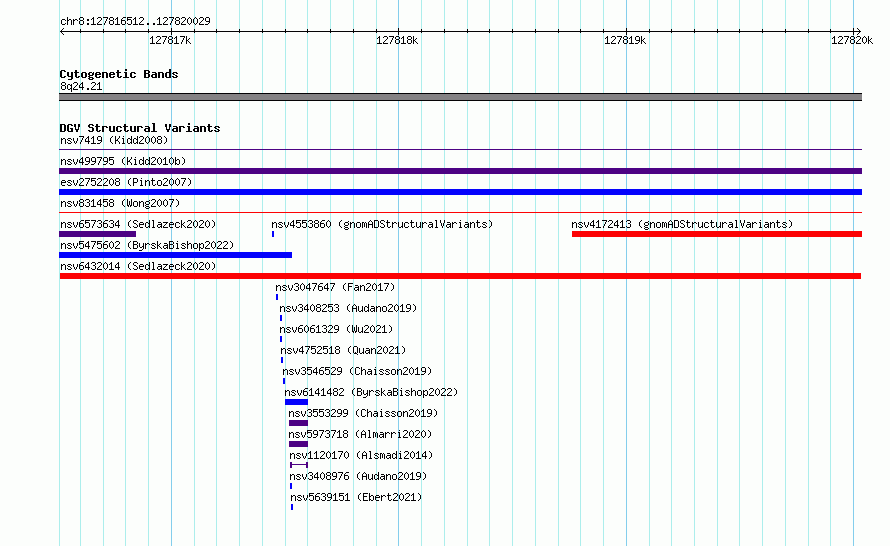
Task: Click the ruler's left arrow end
Action: click(x=62, y=31)
